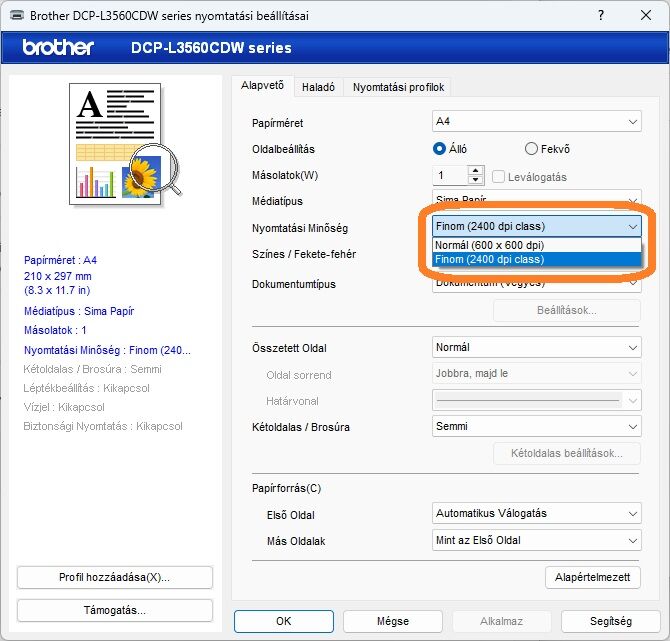Click the question mark help icon
This screenshot has width=670, height=641.
(x=601, y=15)
